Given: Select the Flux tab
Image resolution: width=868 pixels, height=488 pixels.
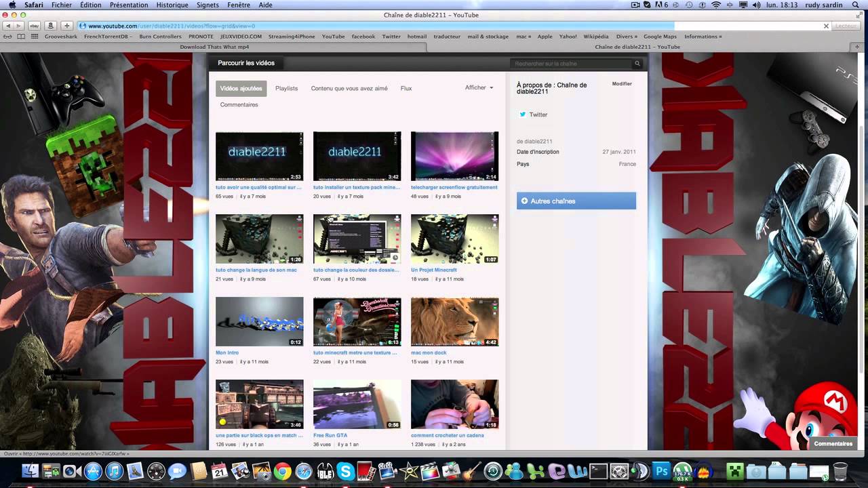Looking at the screenshot, I should pyautogui.click(x=406, y=88).
